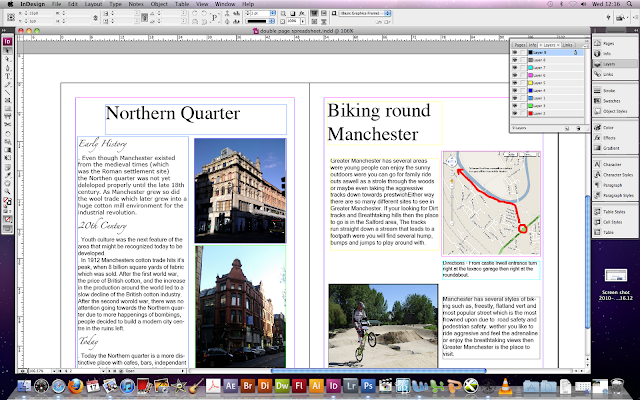The width and height of the screenshot is (640, 400).
Task: Launch Photoshop from the dock
Action: (368, 386)
